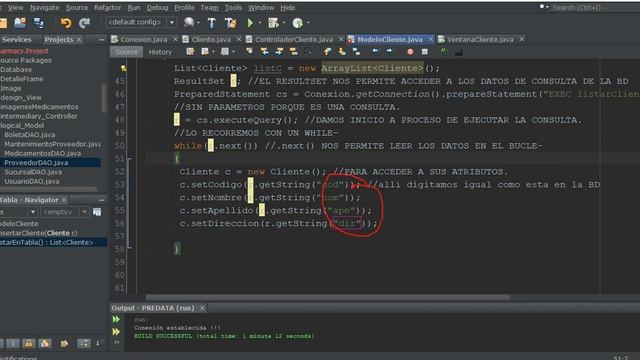
Task: Open the browser selector dropdown arrow
Action: pyautogui.click(x=198, y=23)
